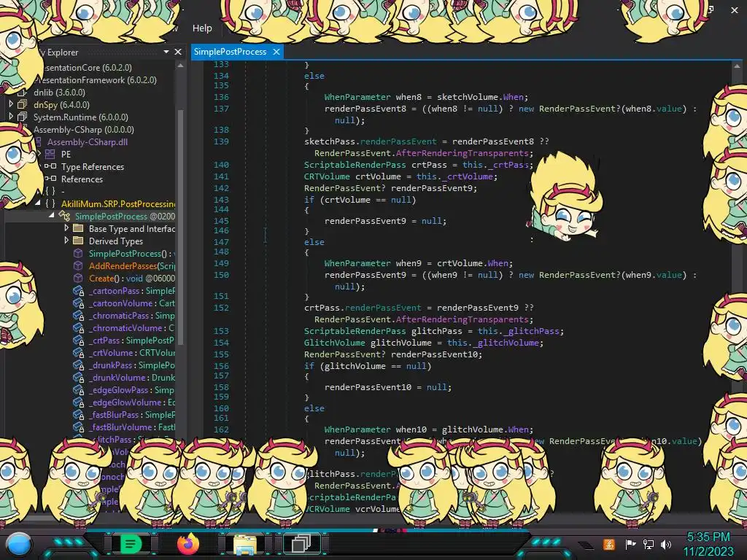Viewport: 747px width, 560px height.
Task: Expand the Derived Types folder
Action: (66, 241)
